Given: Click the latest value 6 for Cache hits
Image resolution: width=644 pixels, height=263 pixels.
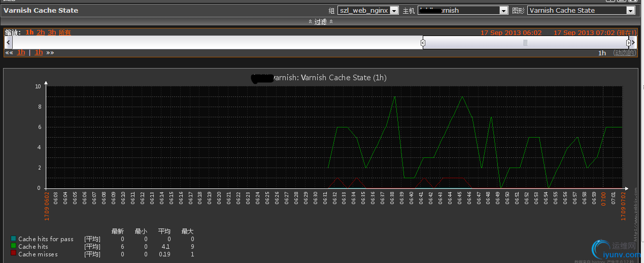Looking at the screenshot, I should tap(122, 246).
